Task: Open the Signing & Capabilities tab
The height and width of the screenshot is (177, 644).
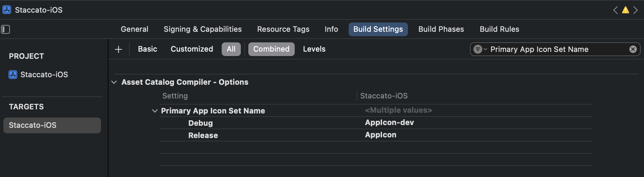Action: tap(203, 29)
